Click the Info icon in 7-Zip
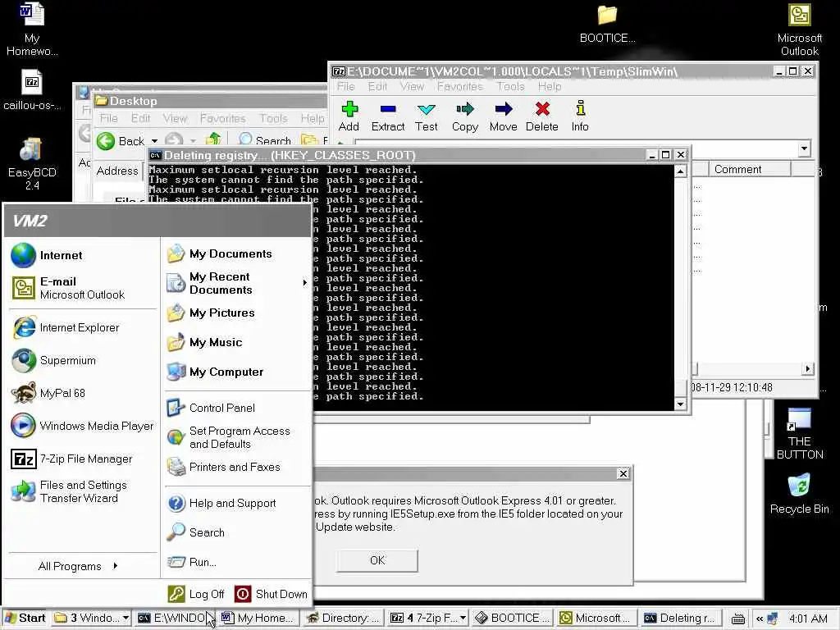 (580, 116)
